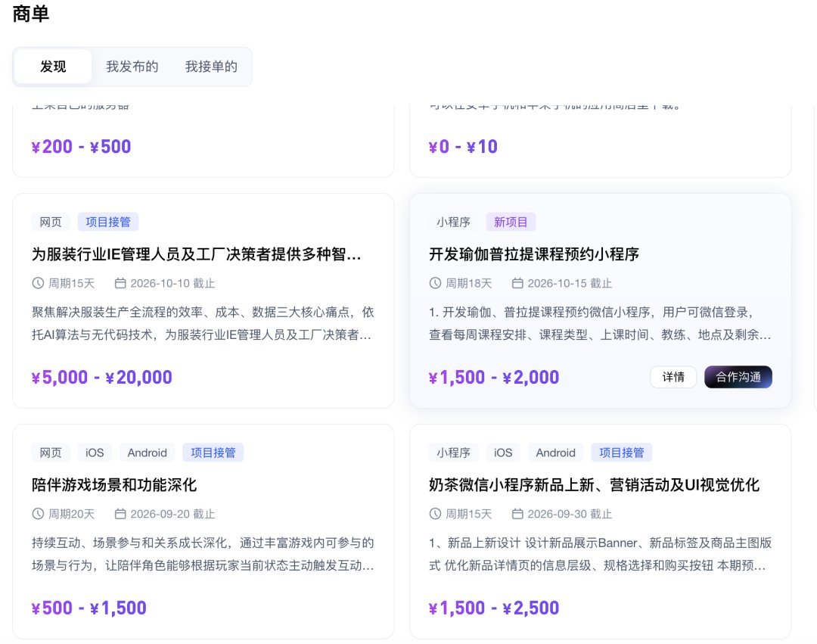
Task: Click clock icon next to 周期15天 on 服装 card
Action: point(38,284)
